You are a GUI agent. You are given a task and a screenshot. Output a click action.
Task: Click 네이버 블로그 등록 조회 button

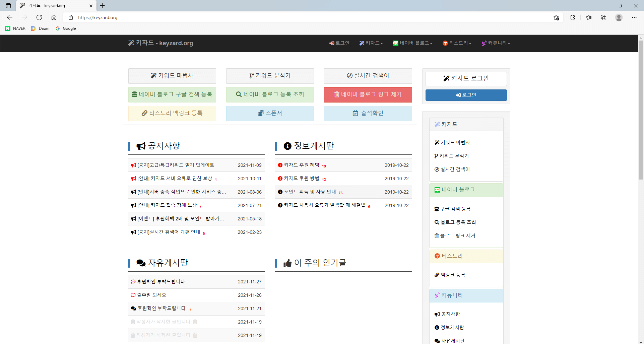(270, 95)
